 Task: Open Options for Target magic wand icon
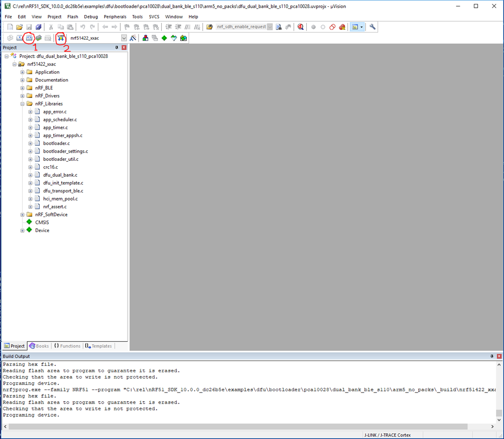(133, 38)
